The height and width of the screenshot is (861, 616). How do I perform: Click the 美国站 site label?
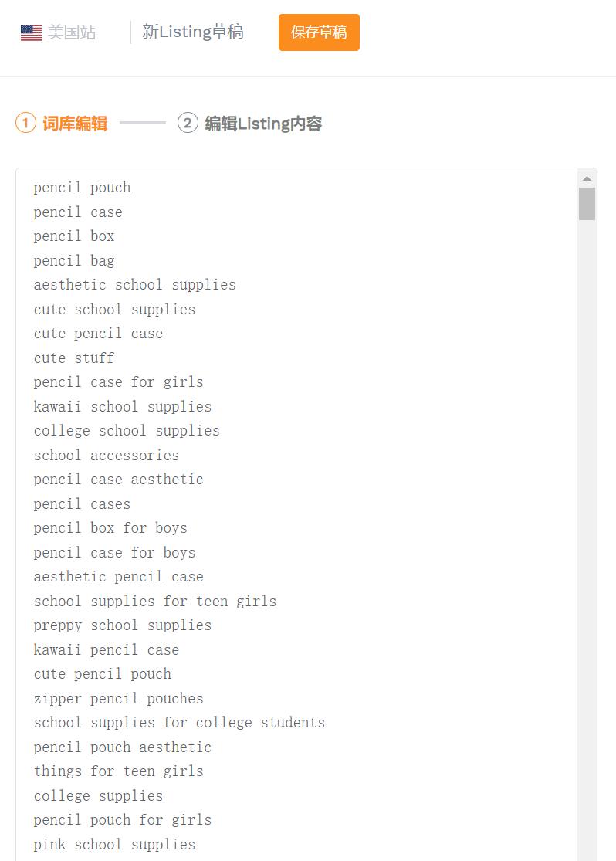pyautogui.click(x=72, y=32)
